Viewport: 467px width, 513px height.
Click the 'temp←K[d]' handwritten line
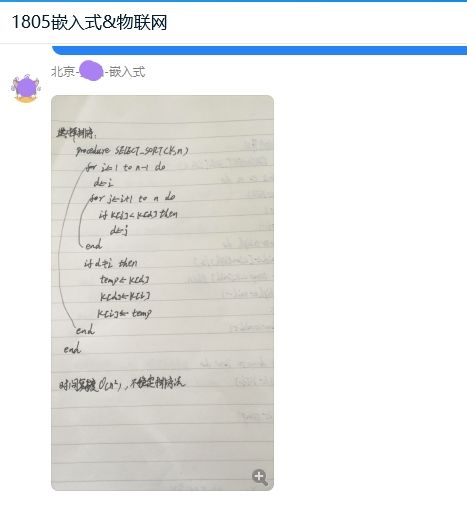pos(124,280)
